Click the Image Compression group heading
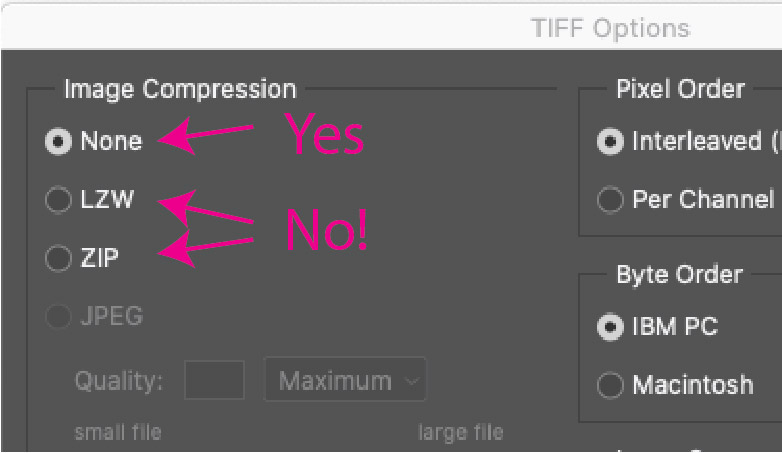782x453 pixels. pos(180,89)
